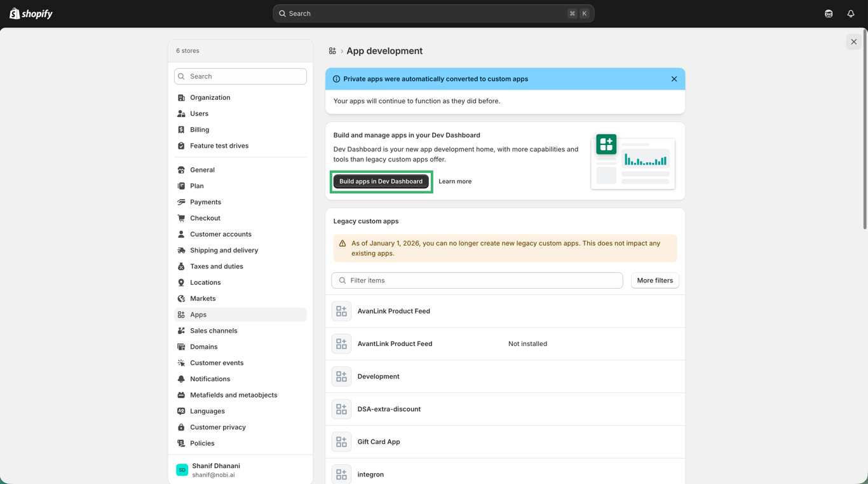Open the sidekick assistant icon in top bar
Screen dimensions: 868x484
click(829, 13)
